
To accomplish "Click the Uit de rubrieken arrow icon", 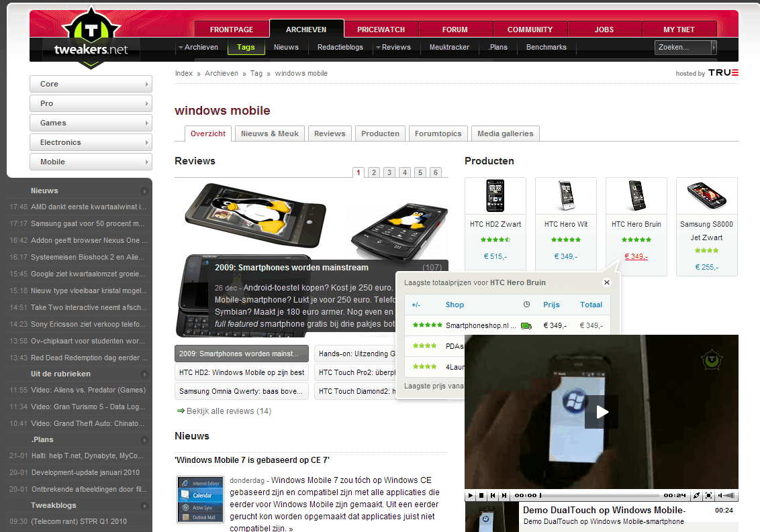I will click(x=144, y=374).
